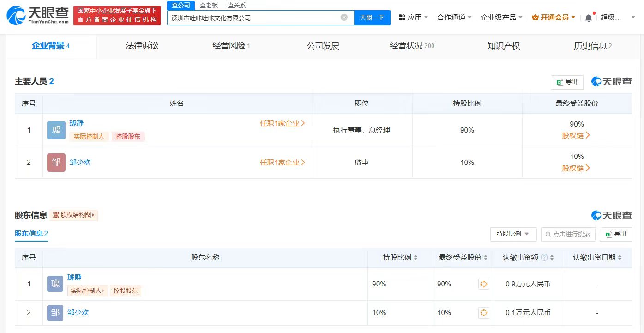The width and height of the screenshot is (644, 333).
Task: Open equity penetration icon for 邹少欢's 10% share
Action: pos(483,313)
